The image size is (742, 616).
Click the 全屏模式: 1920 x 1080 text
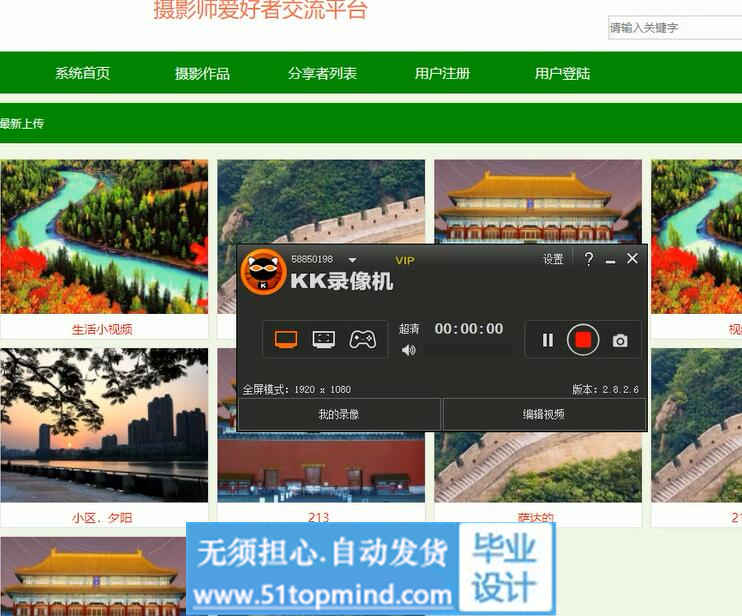point(297,389)
